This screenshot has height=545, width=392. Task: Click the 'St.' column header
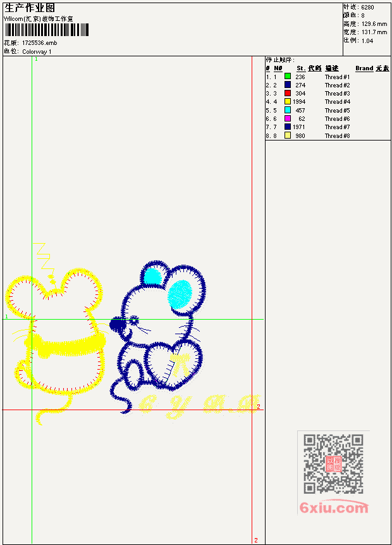(x=301, y=68)
